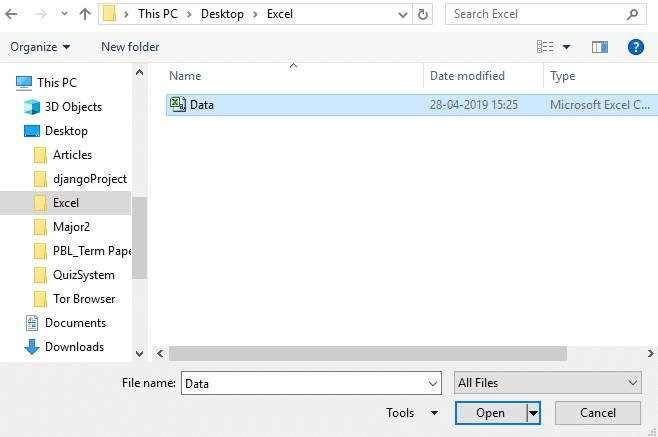
Task: Open the Downloads folder in sidebar
Action: (x=74, y=347)
